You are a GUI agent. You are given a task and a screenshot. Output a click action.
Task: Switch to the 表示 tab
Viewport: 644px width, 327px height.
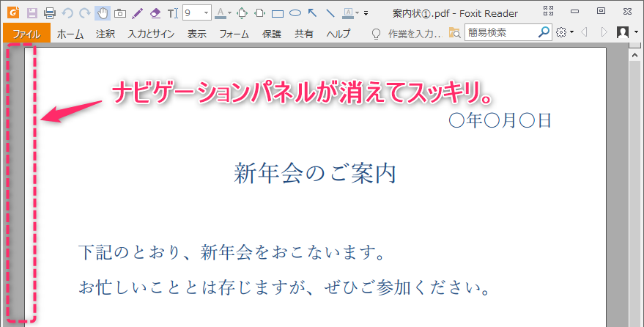point(197,34)
